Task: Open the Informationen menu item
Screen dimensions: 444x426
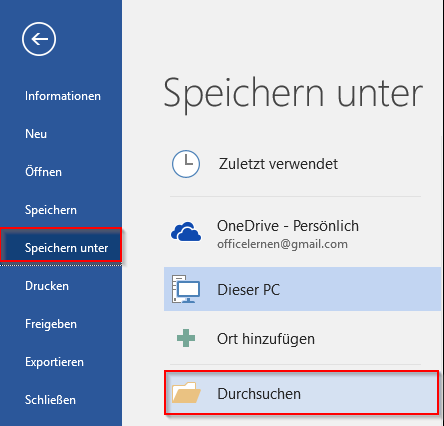Action: (x=63, y=96)
